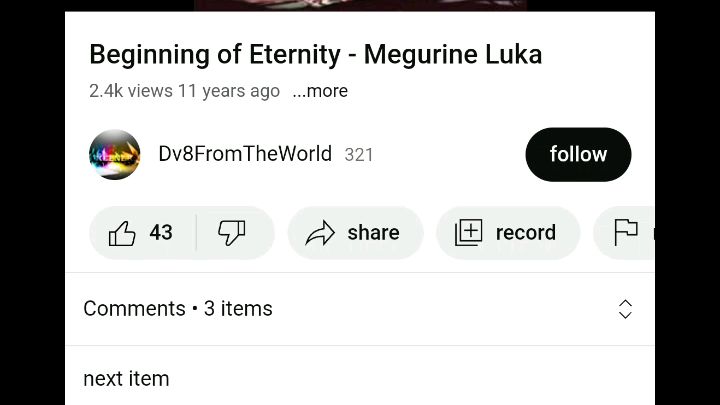Click the video player strip at top
The image size is (720, 405).
(x=360, y=5)
